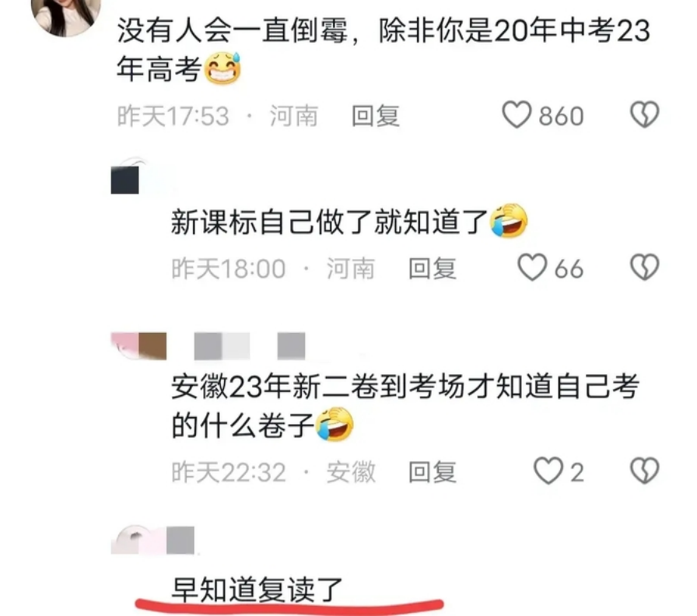Reply to the 昨天18:00 河南 comment

point(432,268)
